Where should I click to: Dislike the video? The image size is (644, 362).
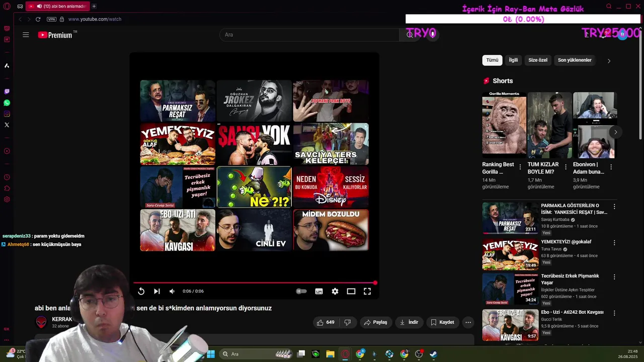tap(347, 322)
